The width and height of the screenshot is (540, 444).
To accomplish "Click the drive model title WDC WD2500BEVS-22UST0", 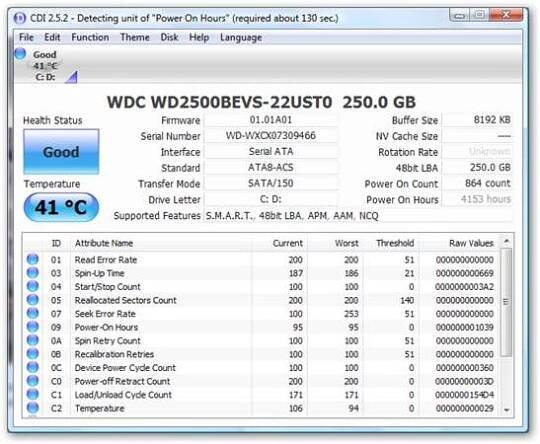I will click(219, 102).
